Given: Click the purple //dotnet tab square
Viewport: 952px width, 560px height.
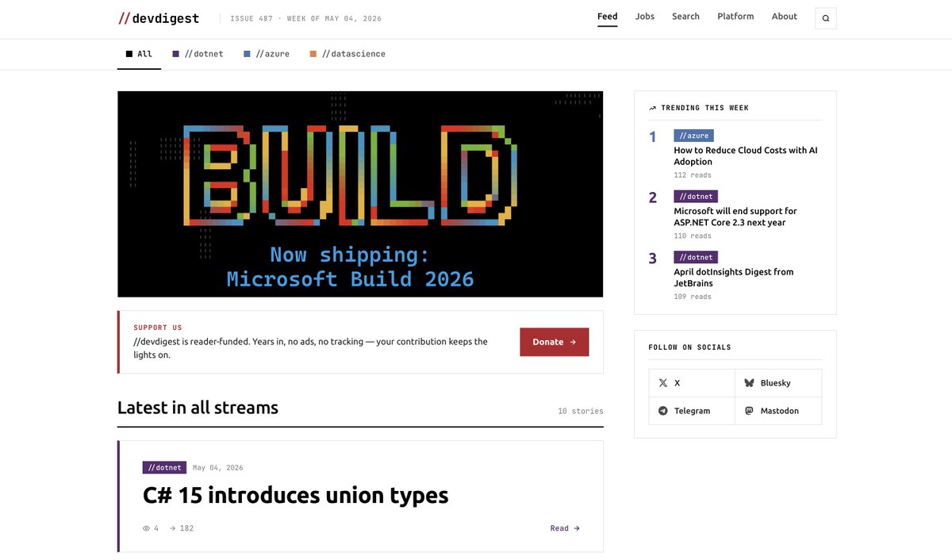Looking at the screenshot, I should pos(176,54).
